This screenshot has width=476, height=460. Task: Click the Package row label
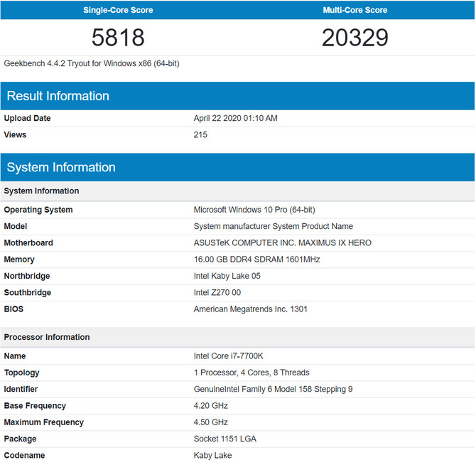[20, 439]
